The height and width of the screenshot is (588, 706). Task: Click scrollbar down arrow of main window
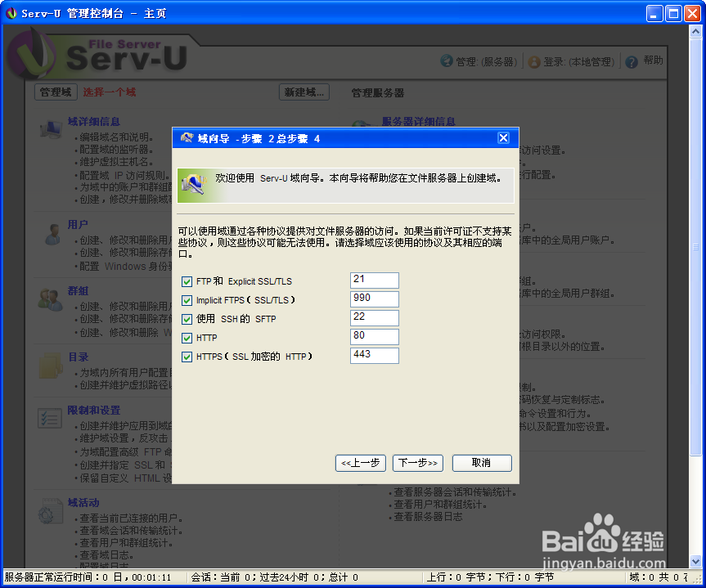695,562
